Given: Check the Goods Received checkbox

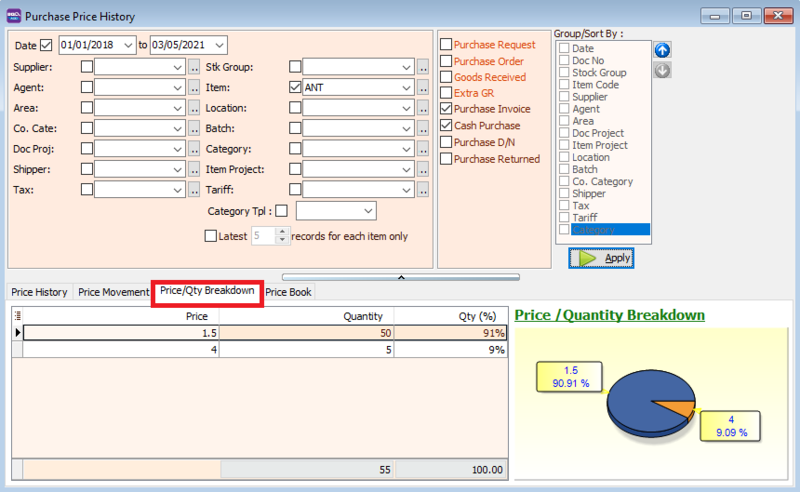Looking at the screenshot, I should point(446,77).
